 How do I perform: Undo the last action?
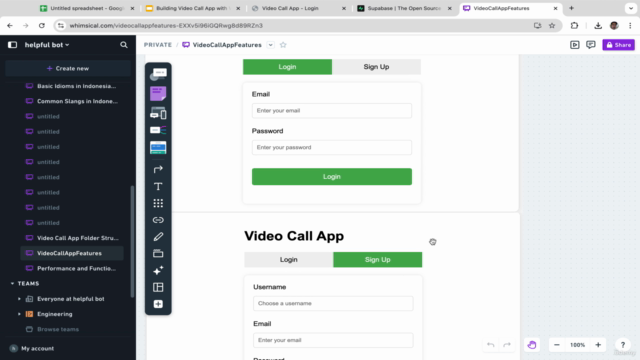coord(491,345)
